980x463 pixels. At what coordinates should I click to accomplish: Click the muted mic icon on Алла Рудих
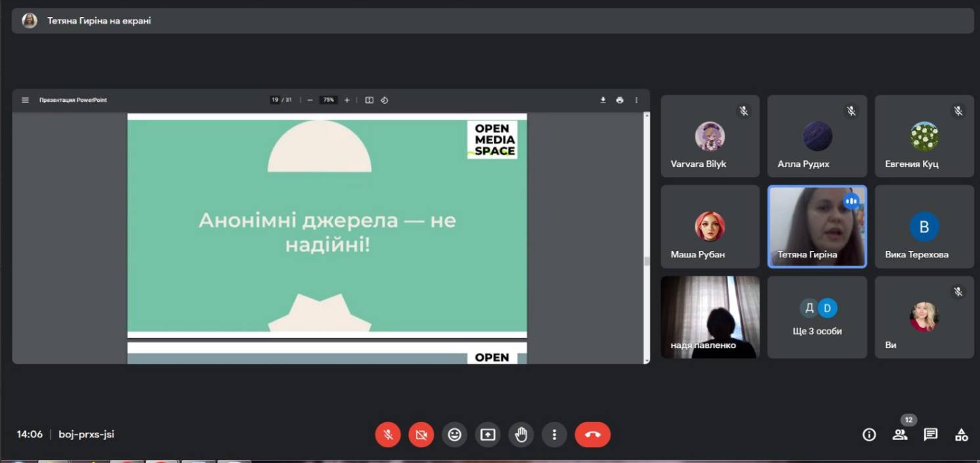851,111
